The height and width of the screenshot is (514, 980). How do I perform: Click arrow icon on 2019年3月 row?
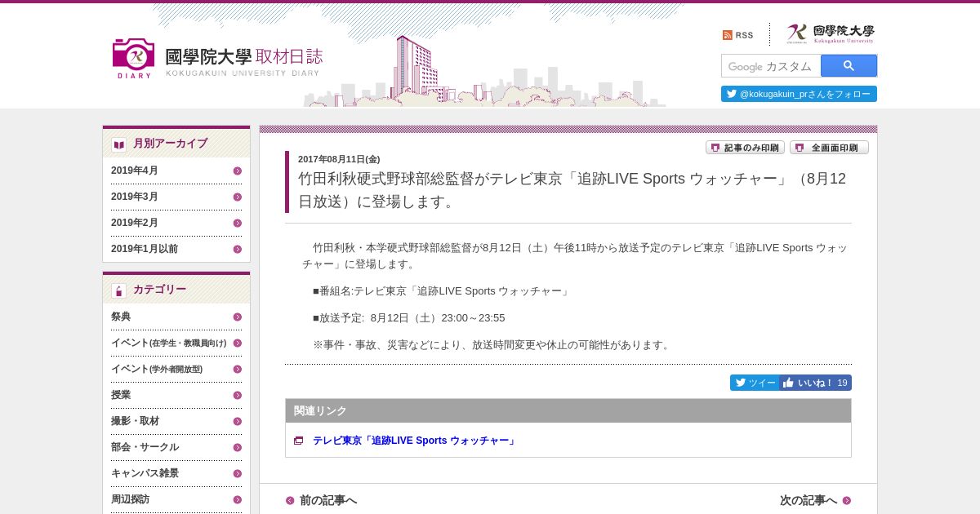point(238,197)
